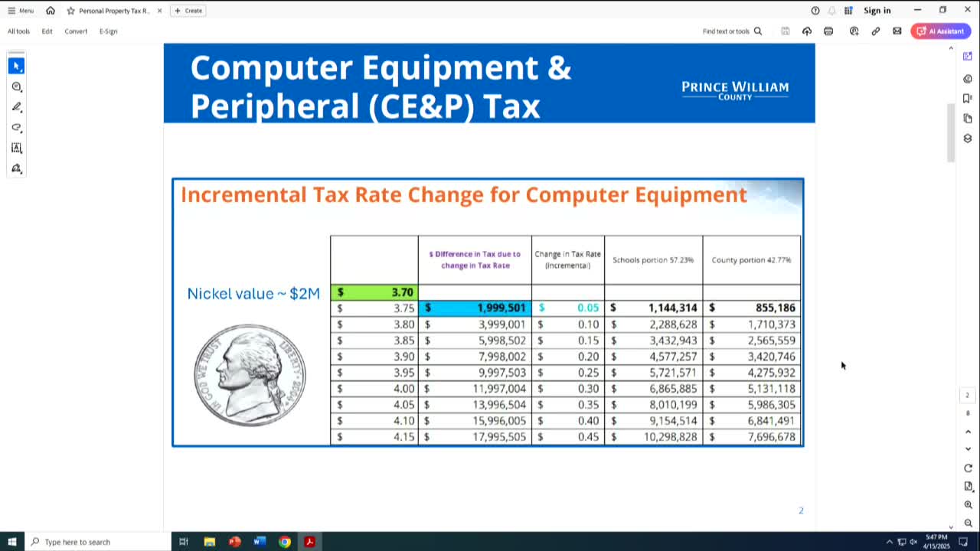Open the Adobe apps grid
Viewport: 980px width, 551px height.
pos(848,11)
